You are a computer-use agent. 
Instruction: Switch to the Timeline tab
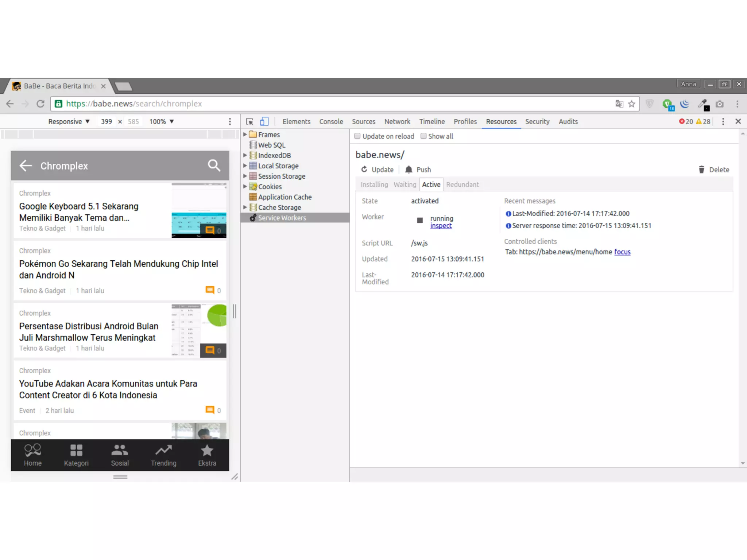tap(432, 121)
